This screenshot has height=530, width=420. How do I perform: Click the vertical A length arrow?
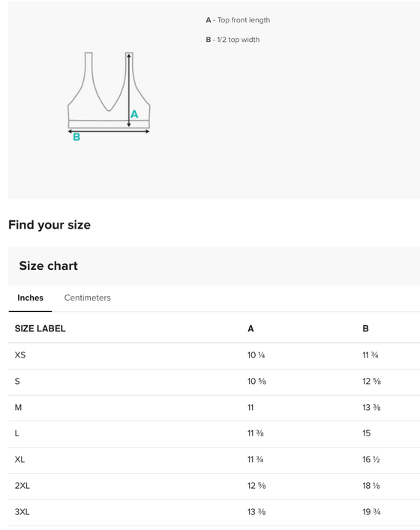(x=129, y=90)
